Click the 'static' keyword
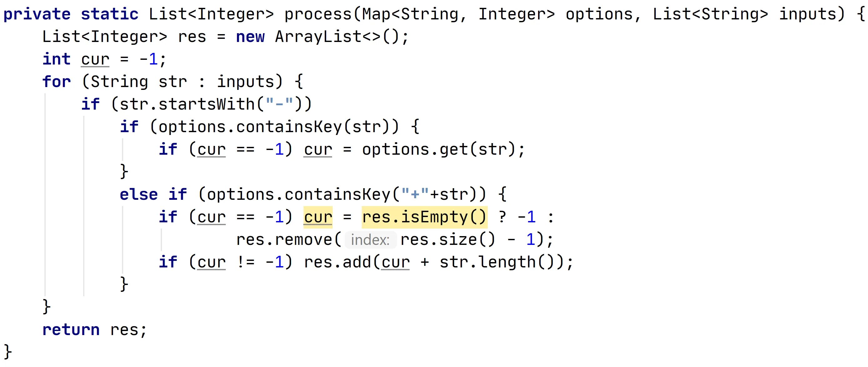The width and height of the screenshot is (868, 367). pyautogui.click(x=109, y=14)
